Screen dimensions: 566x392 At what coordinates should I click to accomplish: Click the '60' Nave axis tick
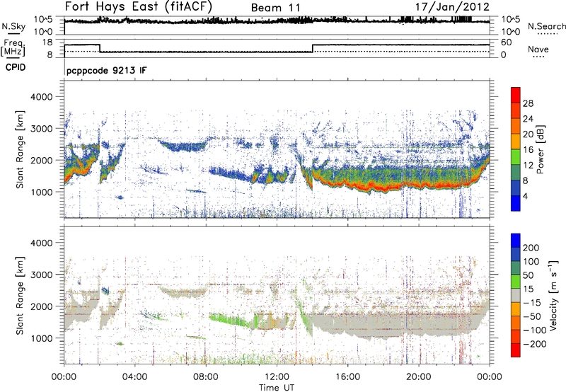pyautogui.click(x=507, y=42)
